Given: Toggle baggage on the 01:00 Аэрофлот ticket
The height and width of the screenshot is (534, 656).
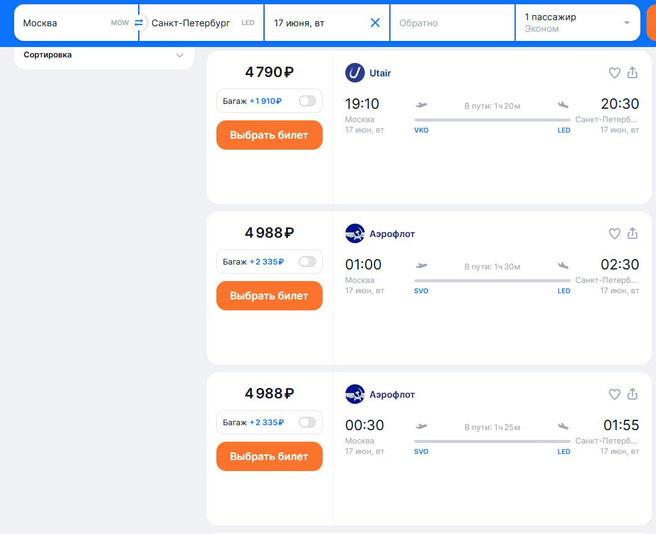Looking at the screenshot, I should (306, 262).
